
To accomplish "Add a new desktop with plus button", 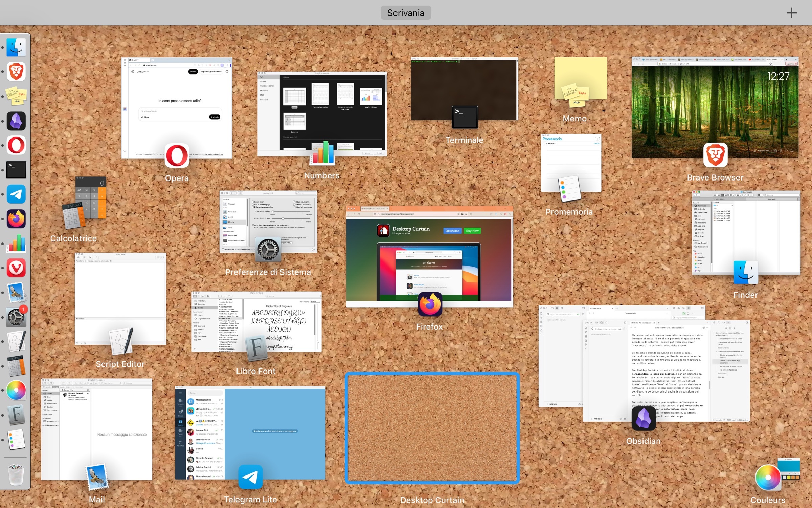I will tap(791, 13).
